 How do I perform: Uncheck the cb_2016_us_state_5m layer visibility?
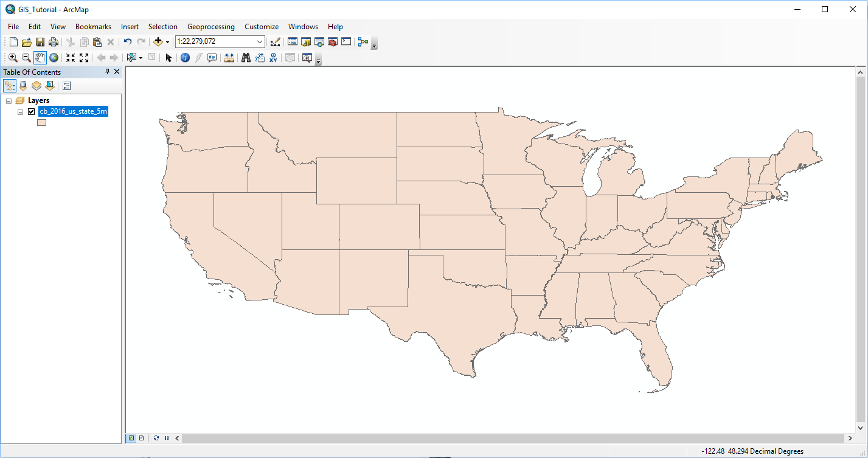coord(32,111)
